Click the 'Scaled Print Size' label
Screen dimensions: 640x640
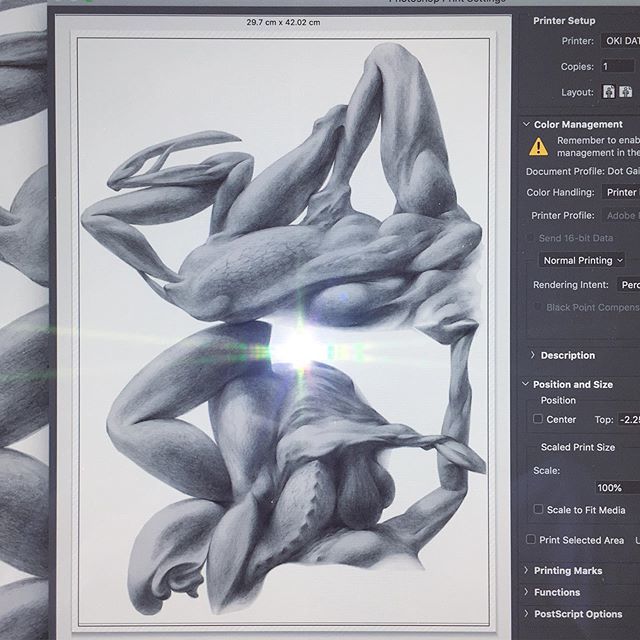(578, 447)
